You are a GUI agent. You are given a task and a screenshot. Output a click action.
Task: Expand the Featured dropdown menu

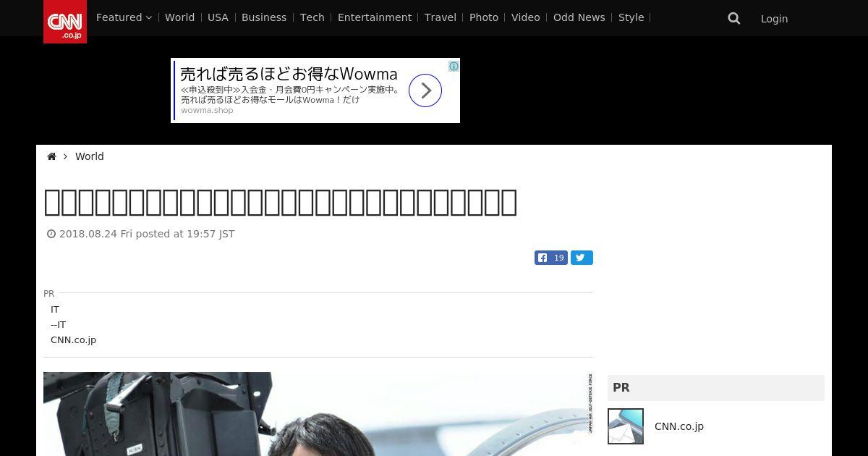coord(124,17)
